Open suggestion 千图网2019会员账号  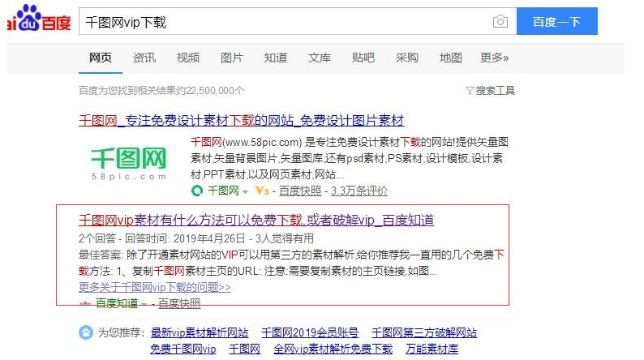(310, 332)
